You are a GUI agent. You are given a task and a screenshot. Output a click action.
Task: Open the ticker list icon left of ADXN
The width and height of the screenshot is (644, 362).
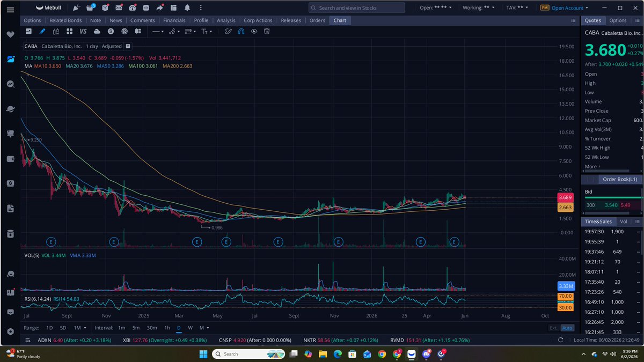click(x=28, y=340)
